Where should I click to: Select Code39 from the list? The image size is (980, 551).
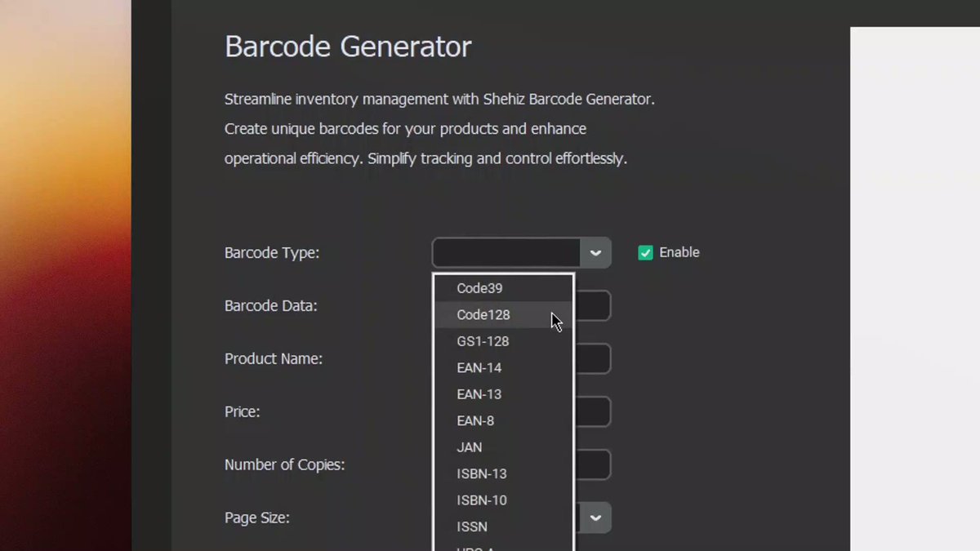point(503,288)
